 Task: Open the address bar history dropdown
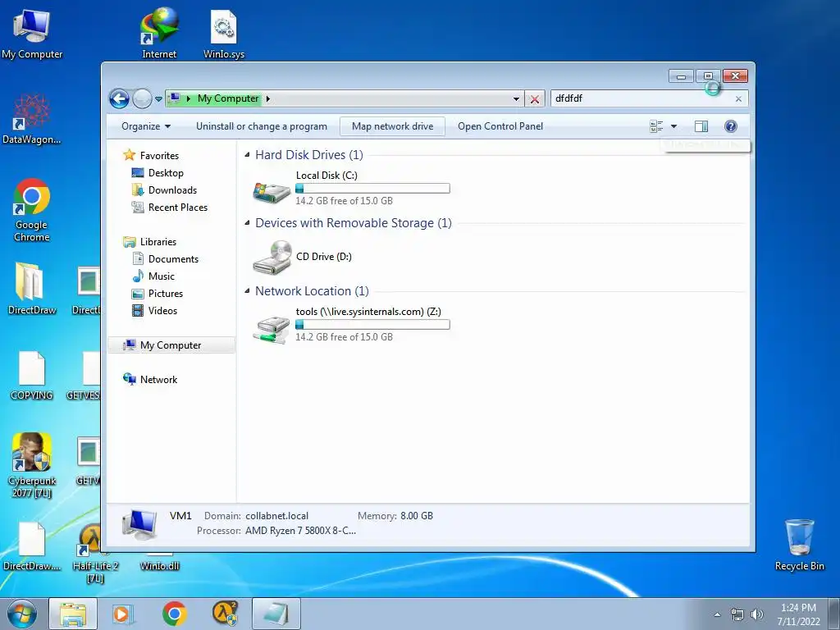pyautogui.click(x=516, y=98)
